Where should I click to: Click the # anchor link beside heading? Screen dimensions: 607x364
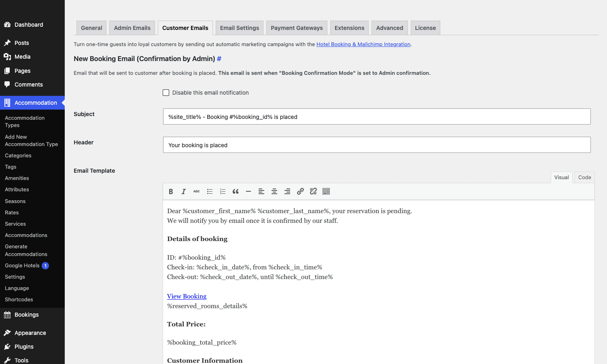click(x=219, y=59)
